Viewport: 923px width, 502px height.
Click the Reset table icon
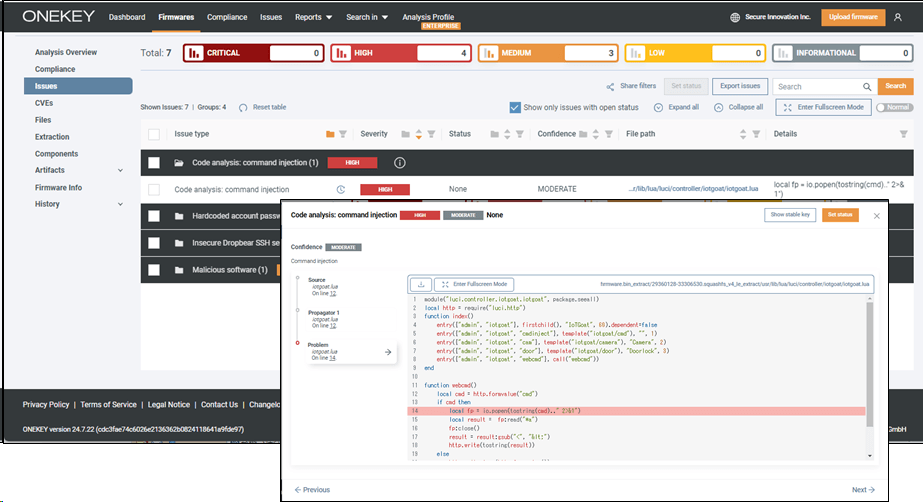[x=243, y=107]
